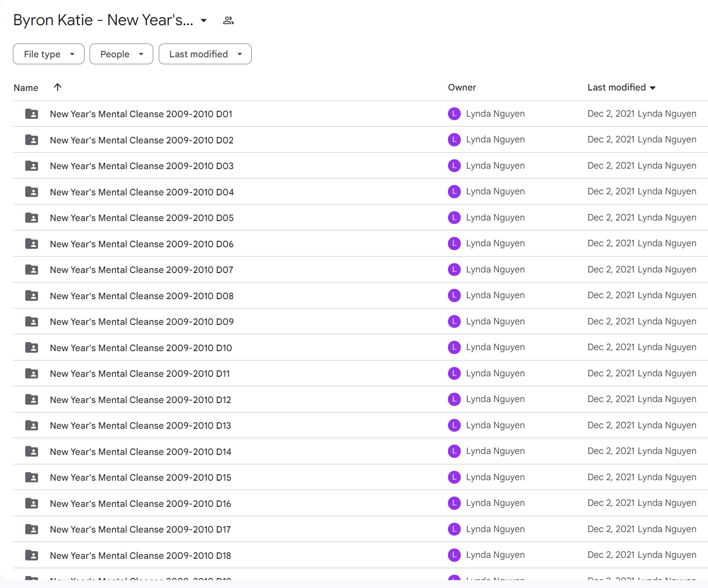The image size is (708, 588).
Task: Click owner name Lynda Nguyen in D11 row
Action: (495, 373)
